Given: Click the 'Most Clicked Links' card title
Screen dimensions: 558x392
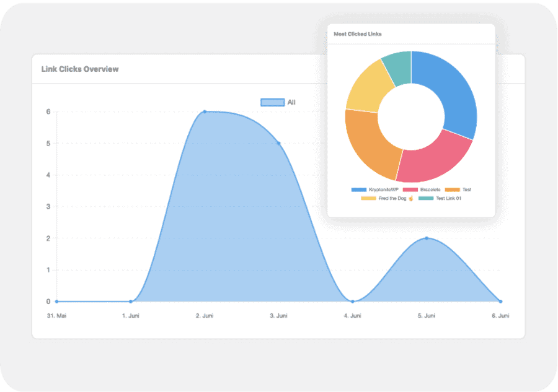Looking at the screenshot, I should click(x=358, y=34).
